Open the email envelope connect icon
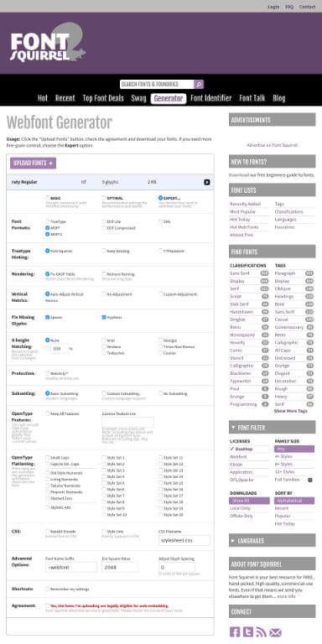 (x=275, y=631)
